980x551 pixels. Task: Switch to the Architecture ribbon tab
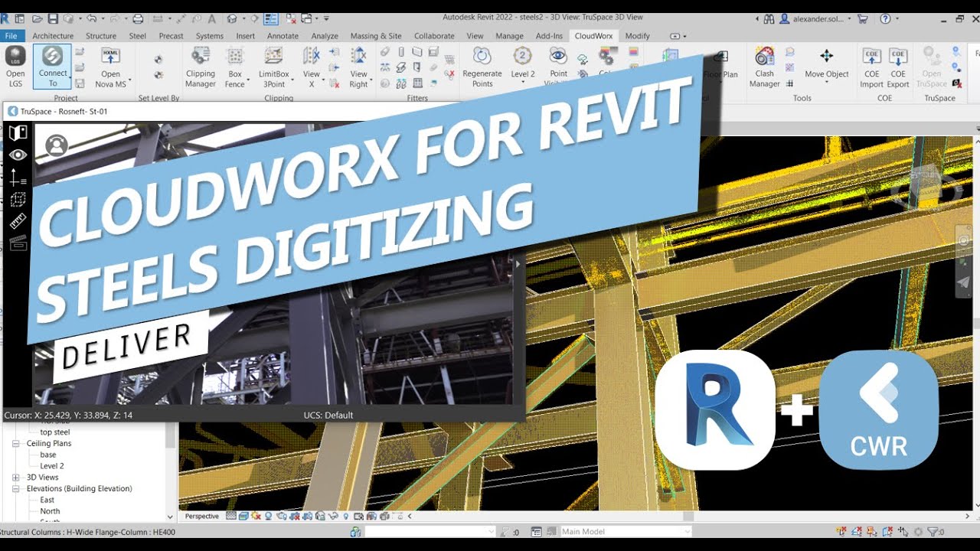pyautogui.click(x=53, y=36)
